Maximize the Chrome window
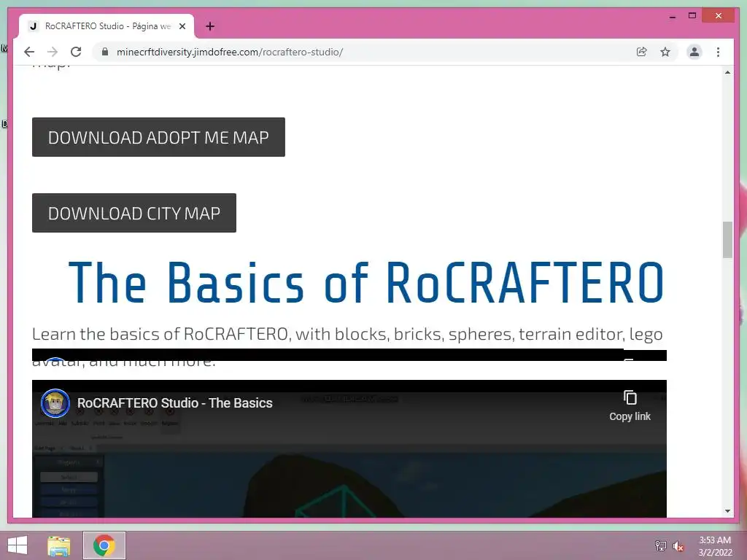This screenshot has height=560, width=747. pos(692,16)
